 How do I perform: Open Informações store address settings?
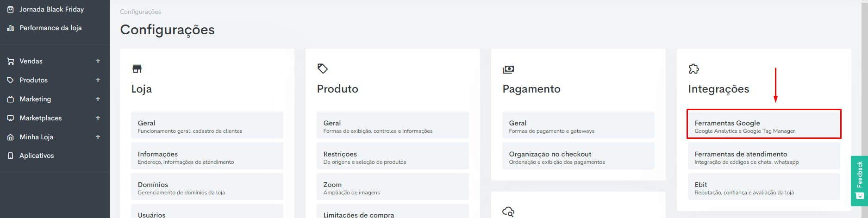tap(207, 156)
